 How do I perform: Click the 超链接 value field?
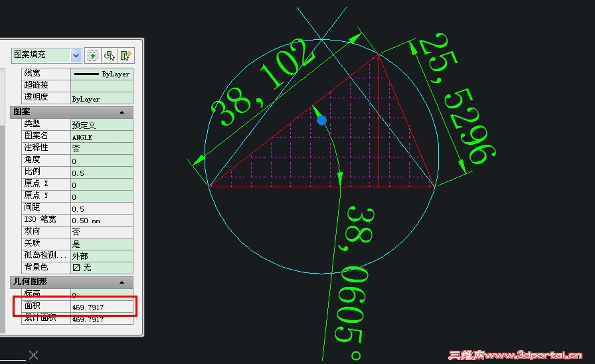pos(102,86)
